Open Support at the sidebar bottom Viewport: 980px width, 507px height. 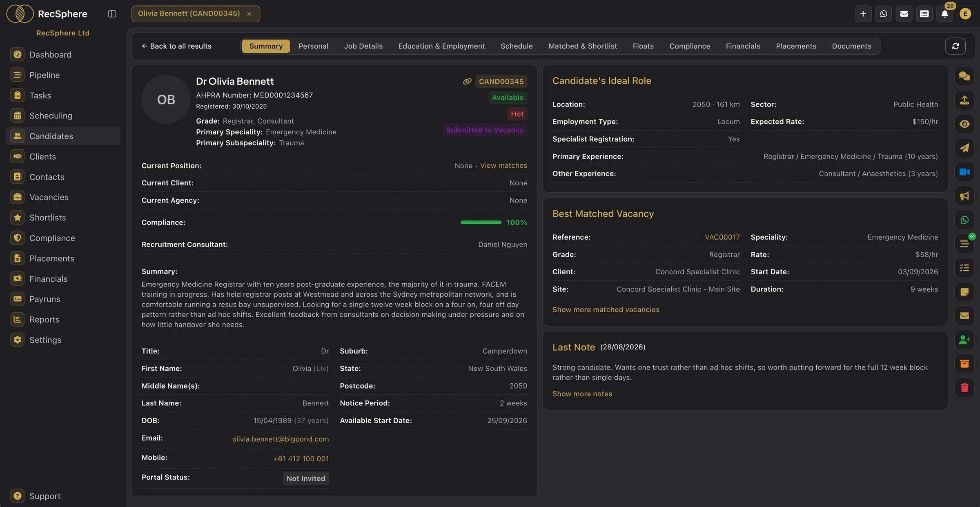[x=62, y=496]
